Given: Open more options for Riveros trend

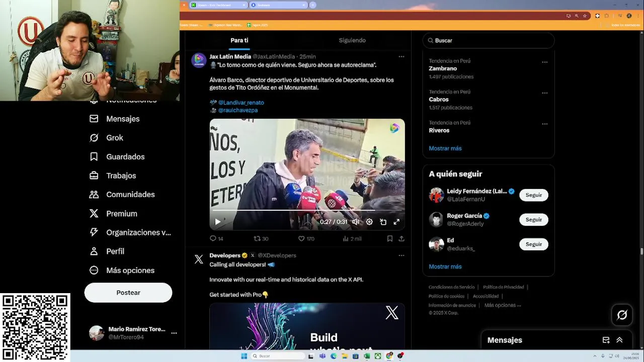Looking at the screenshot, I should (544, 124).
